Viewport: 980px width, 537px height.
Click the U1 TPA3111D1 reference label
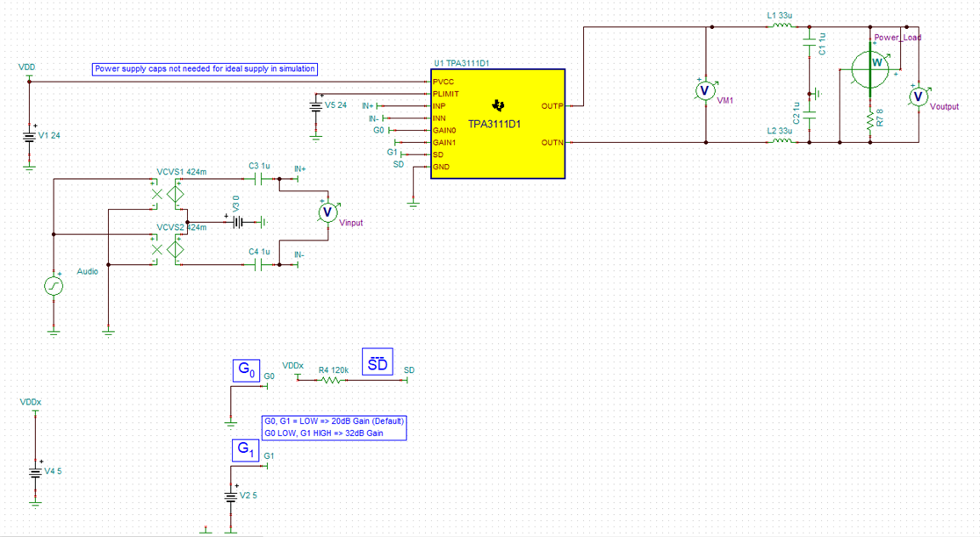point(461,63)
